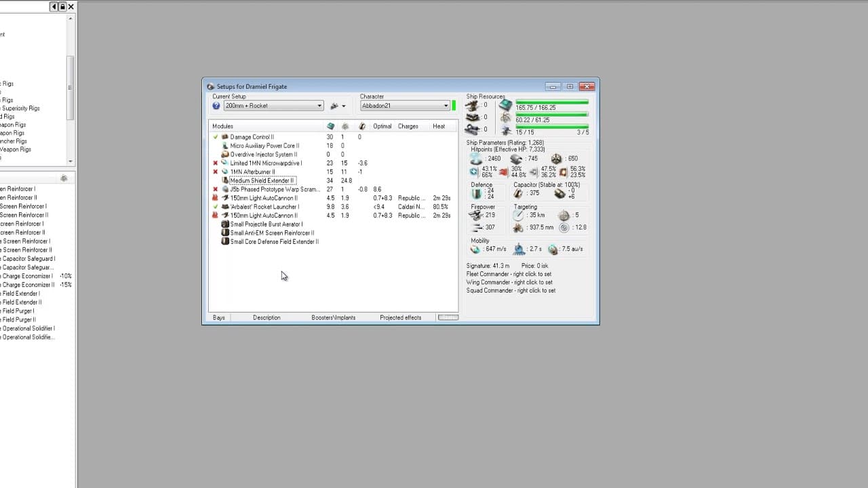Sort by the Optimal column header

(382, 126)
